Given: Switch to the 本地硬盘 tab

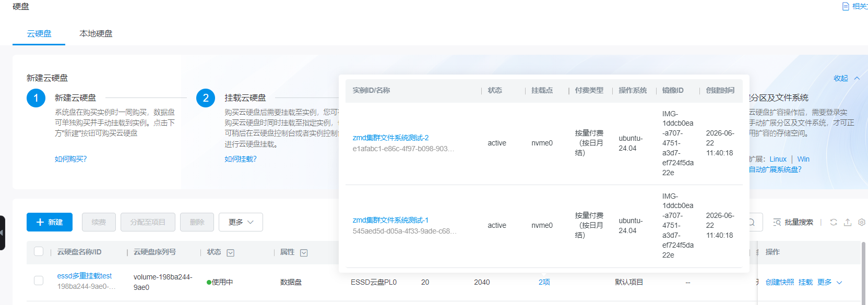Looking at the screenshot, I should [96, 34].
